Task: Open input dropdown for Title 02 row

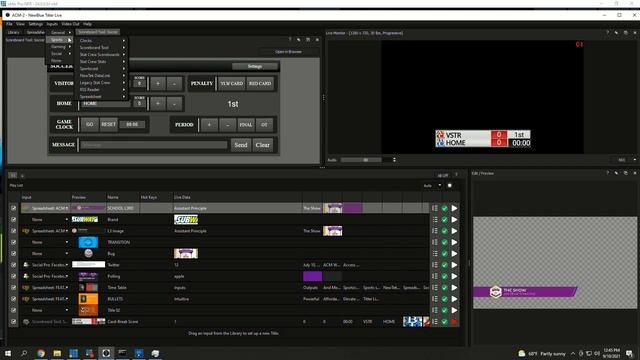Action: 67,310
